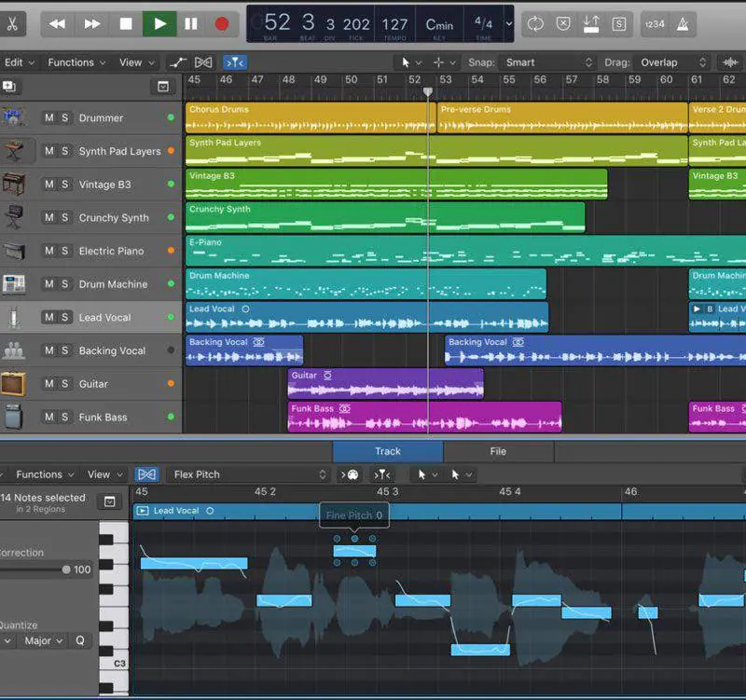Rewind the playhead
Viewport: 746px width, 700px height.
57,24
